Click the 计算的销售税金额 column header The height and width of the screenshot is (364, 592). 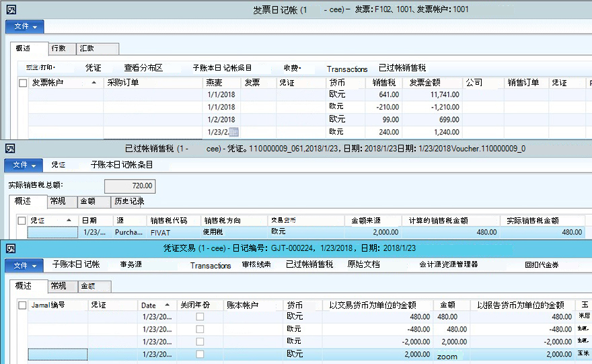click(x=451, y=220)
